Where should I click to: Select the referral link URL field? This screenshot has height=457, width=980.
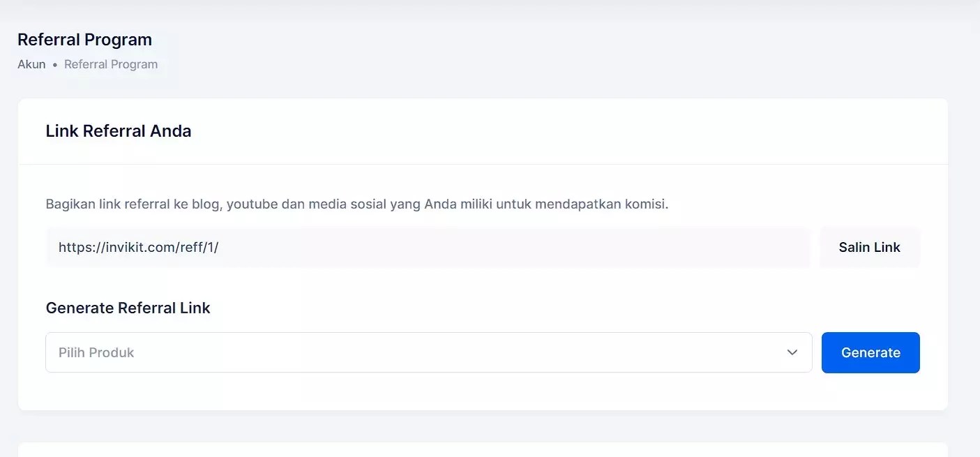click(428, 247)
